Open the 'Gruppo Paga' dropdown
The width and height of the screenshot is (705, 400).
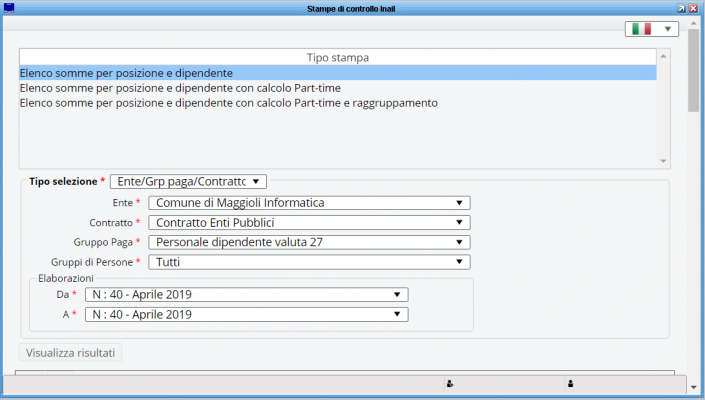click(309, 242)
